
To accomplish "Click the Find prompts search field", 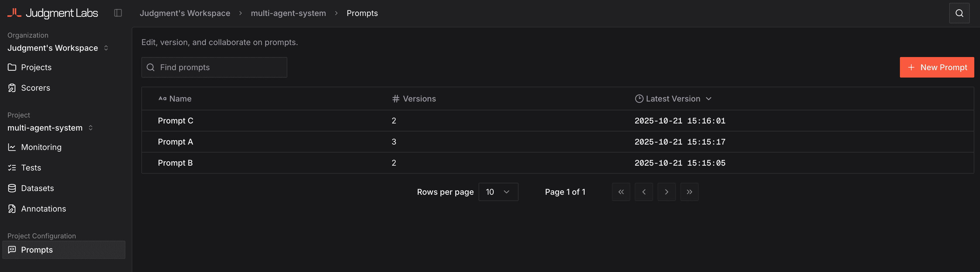I will coord(214,67).
